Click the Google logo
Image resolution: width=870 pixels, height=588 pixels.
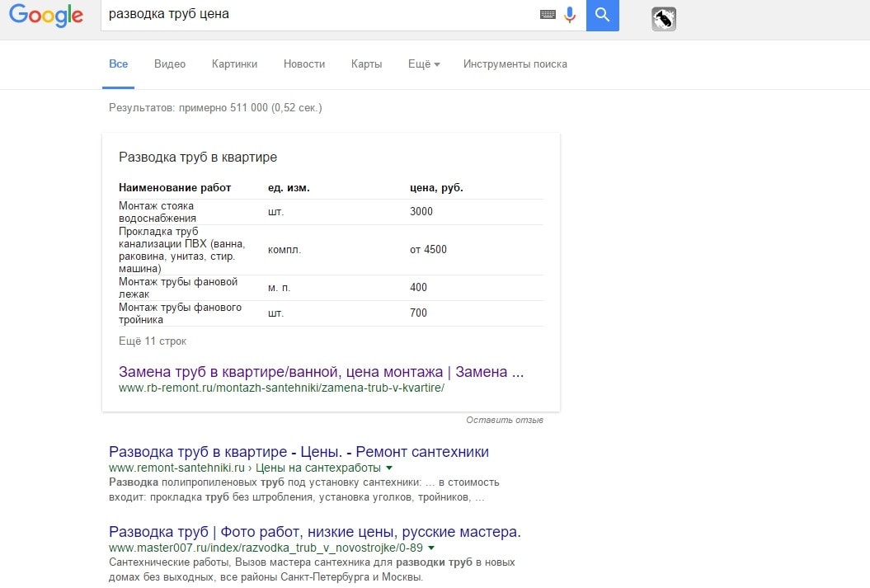tap(46, 15)
